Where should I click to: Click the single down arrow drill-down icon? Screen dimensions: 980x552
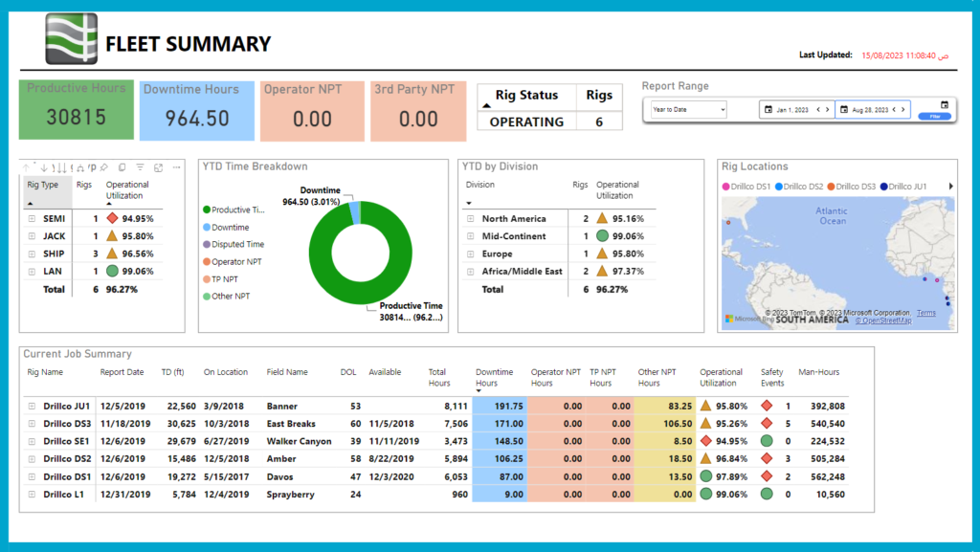click(44, 167)
